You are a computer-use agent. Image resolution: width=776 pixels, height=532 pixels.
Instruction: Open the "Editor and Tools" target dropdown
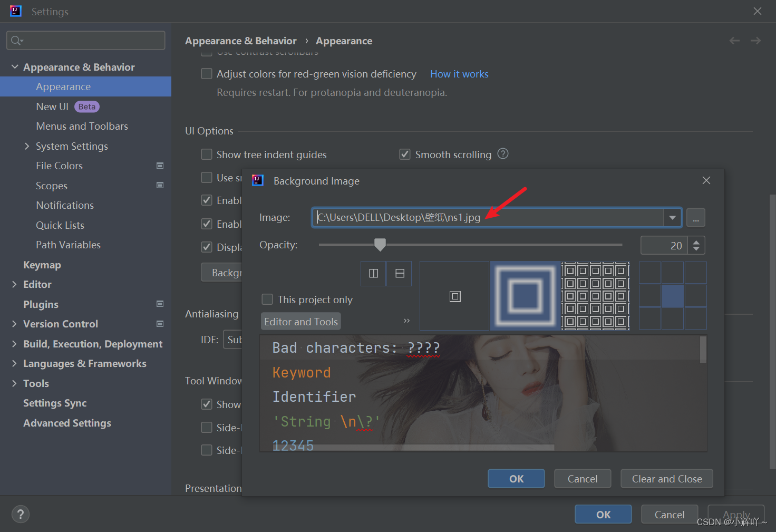[300, 321]
